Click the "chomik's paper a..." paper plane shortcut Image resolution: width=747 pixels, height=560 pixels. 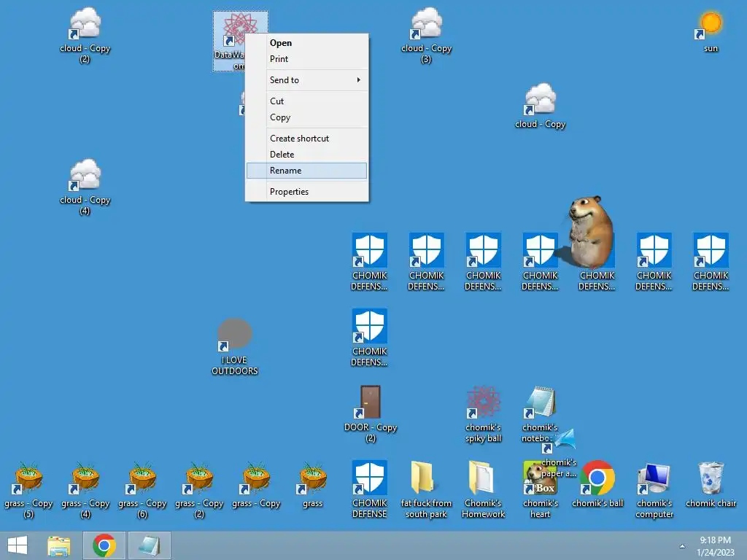point(562,452)
